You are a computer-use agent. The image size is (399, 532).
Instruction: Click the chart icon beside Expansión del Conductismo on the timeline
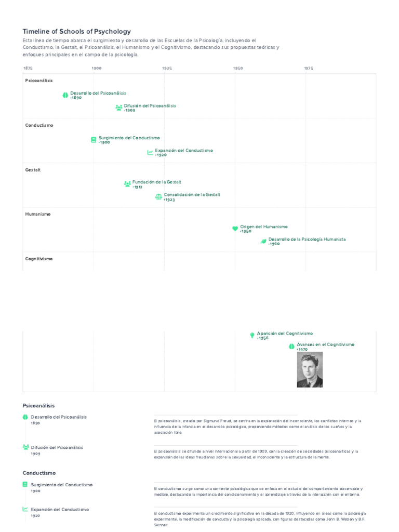click(150, 153)
